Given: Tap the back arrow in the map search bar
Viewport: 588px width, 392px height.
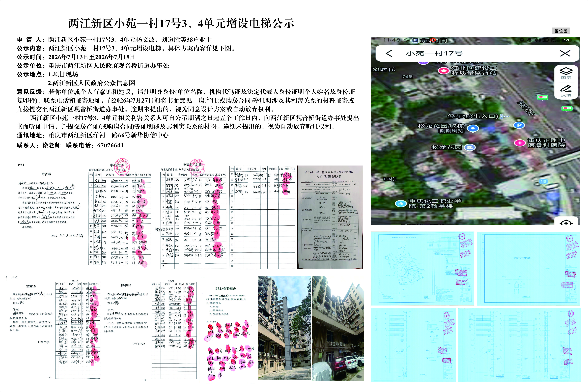Looking at the screenshot, I should point(389,53).
